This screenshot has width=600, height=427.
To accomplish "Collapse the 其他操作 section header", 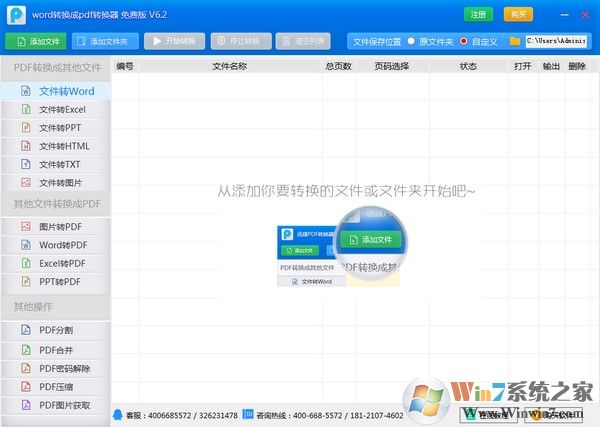I will [x=56, y=307].
